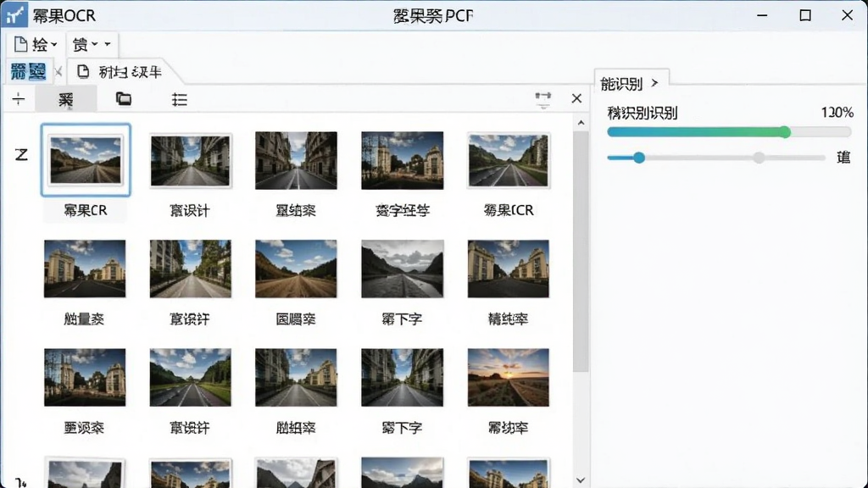Click the 幂果OCR app logo icon
The height and width of the screenshot is (488, 868).
click(14, 15)
